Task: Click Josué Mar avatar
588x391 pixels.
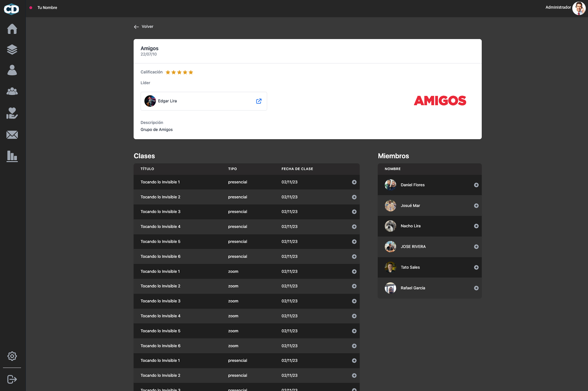Action: (x=391, y=206)
